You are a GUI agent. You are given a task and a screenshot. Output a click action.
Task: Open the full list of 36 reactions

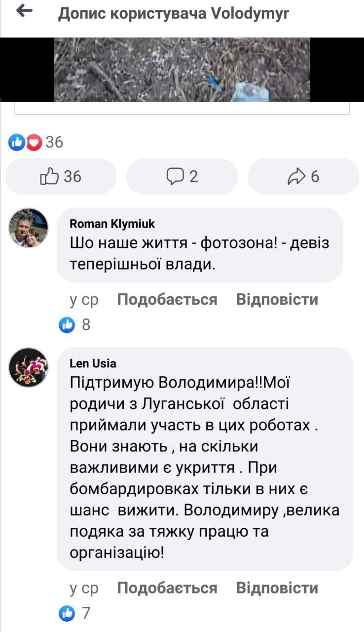tap(53, 143)
